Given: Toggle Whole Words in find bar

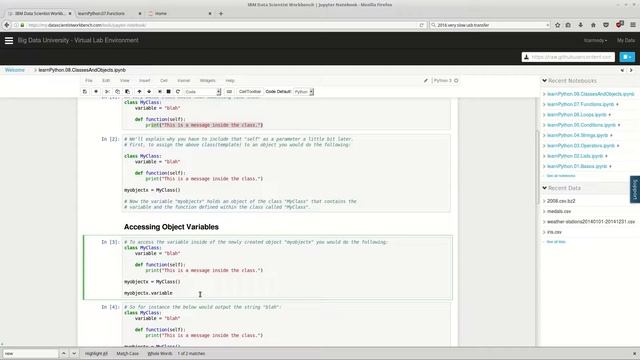Looking at the screenshot, I should coord(160,353).
